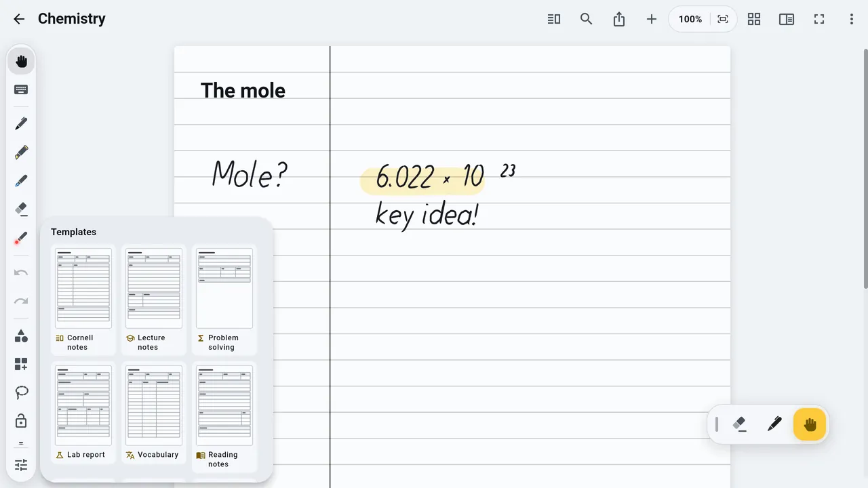Select the blue marker pen tool

click(x=21, y=181)
